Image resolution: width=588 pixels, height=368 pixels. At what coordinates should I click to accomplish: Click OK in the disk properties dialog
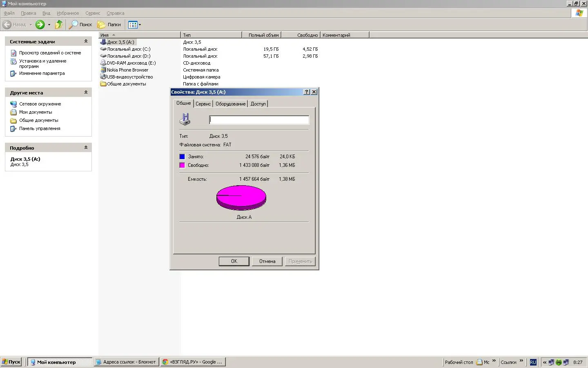pyautogui.click(x=234, y=261)
